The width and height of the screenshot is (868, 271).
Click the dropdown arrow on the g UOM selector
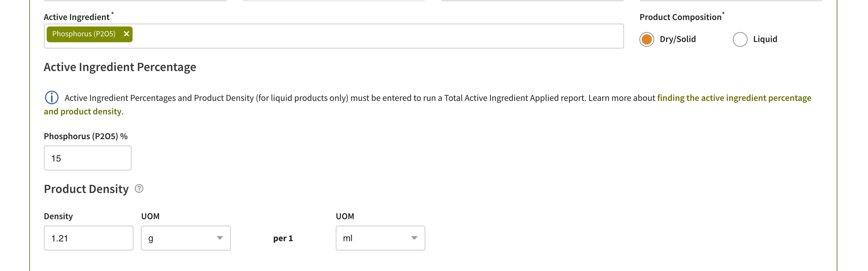tap(220, 238)
